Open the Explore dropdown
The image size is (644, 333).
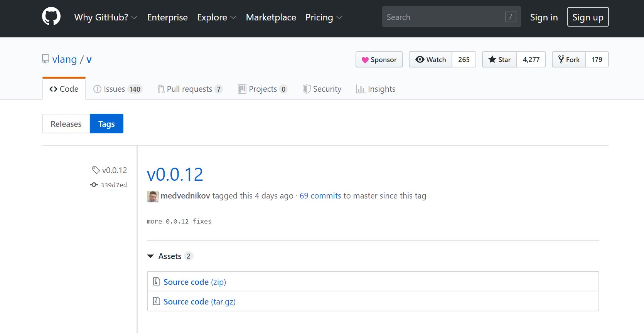tap(216, 17)
